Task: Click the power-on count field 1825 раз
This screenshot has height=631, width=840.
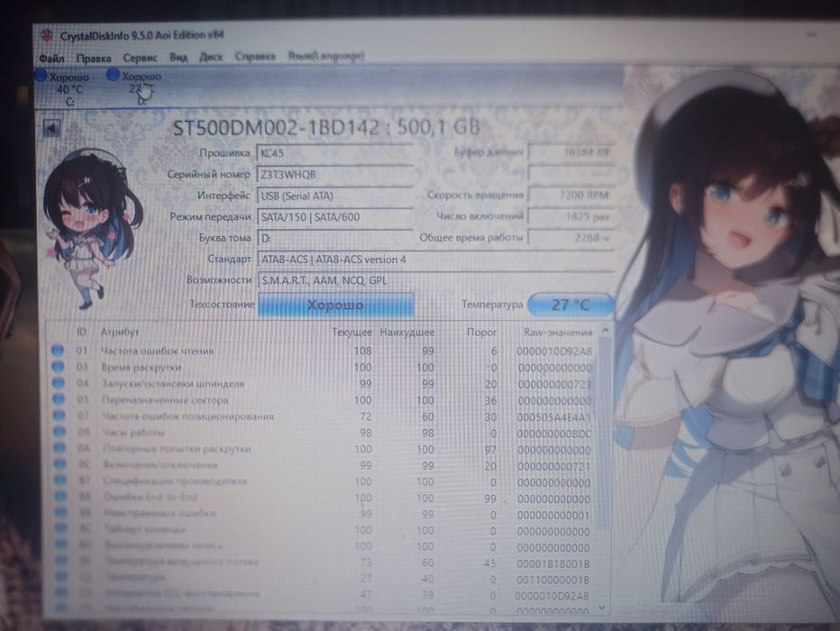Action: [571, 216]
